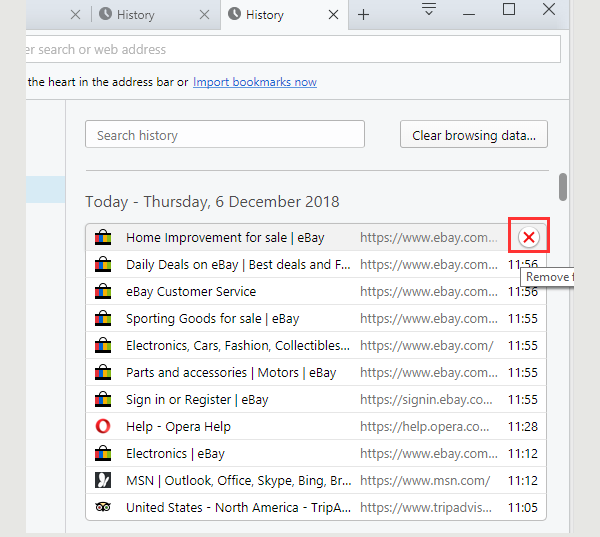Viewport: 600px width, 537px height.
Task: Open the tab menu icon beside minimize
Action: tap(429, 9)
